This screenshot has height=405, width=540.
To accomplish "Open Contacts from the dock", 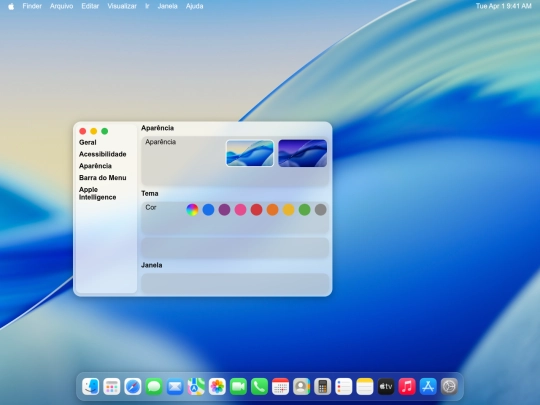I will click(302, 386).
